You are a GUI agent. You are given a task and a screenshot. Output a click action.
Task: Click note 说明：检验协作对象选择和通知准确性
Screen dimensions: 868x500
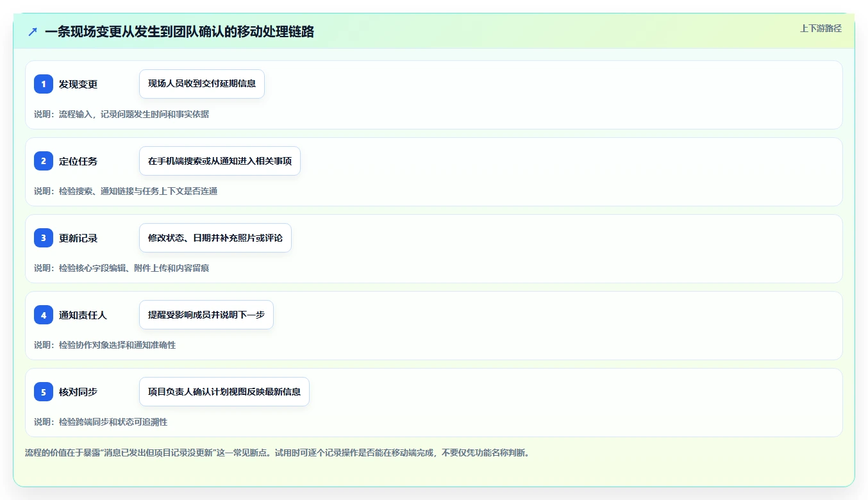[x=104, y=345]
